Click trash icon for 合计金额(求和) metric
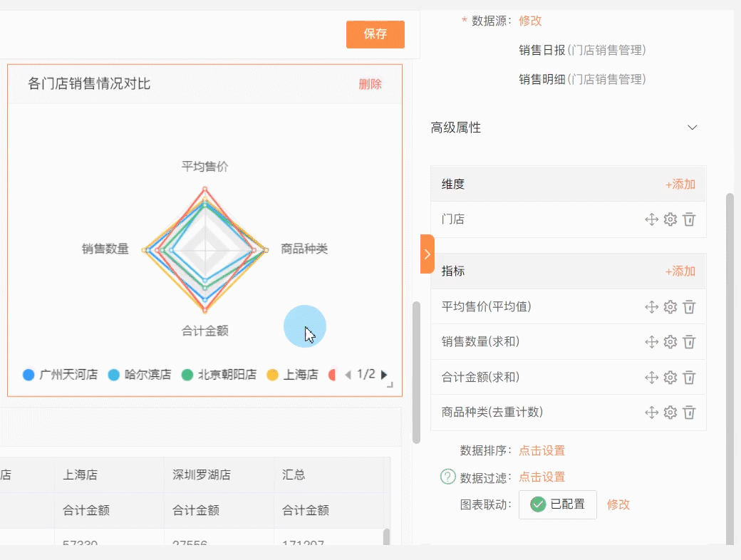This screenshot has width=741, height=560. pyautogui.click(x=689, y=377)
